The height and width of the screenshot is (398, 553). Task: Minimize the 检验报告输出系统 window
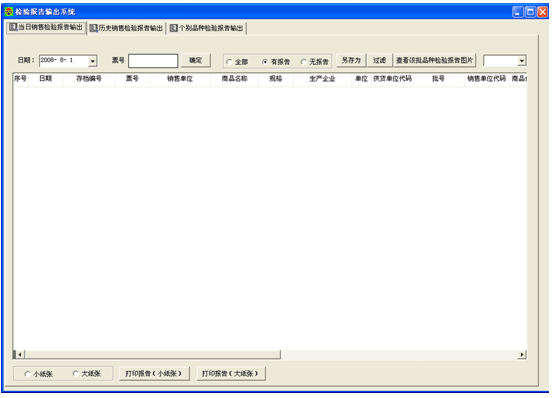(517, 12)
